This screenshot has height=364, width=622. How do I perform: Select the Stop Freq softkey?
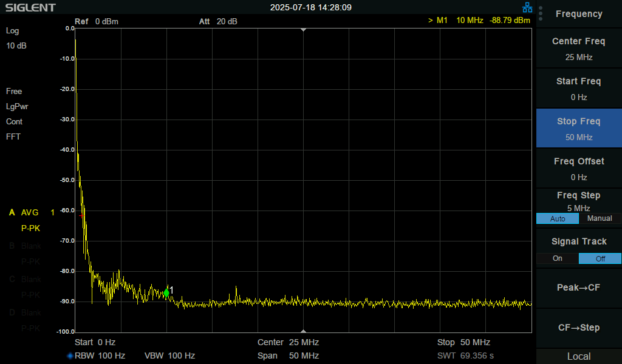579,129
